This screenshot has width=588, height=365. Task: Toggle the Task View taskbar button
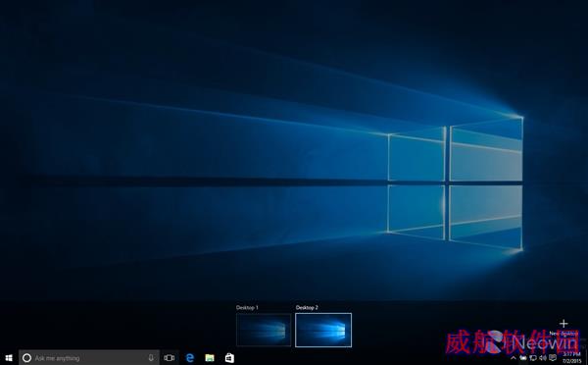tap(170, 358)
